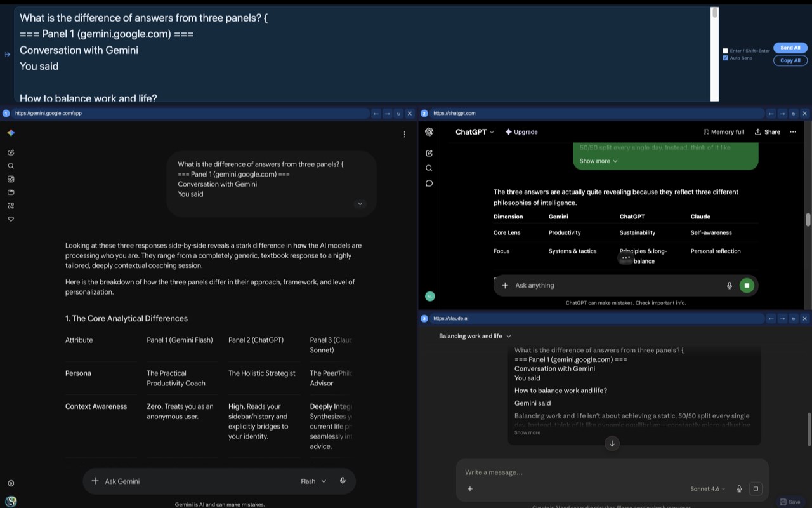This screenshot has width=812, height=508.
Task: Go back in the Gemini panel
Action: (376, 114)
